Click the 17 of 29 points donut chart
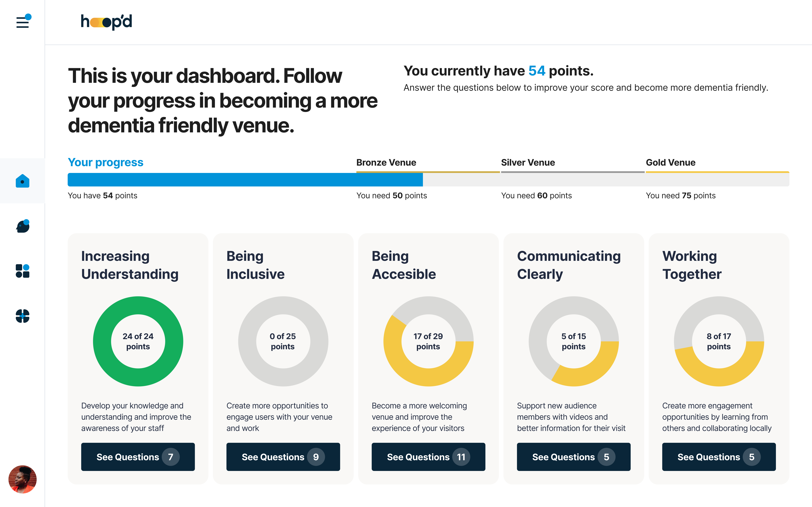Image resolution: width=812 pixels, height=507 pixels. 428,341
